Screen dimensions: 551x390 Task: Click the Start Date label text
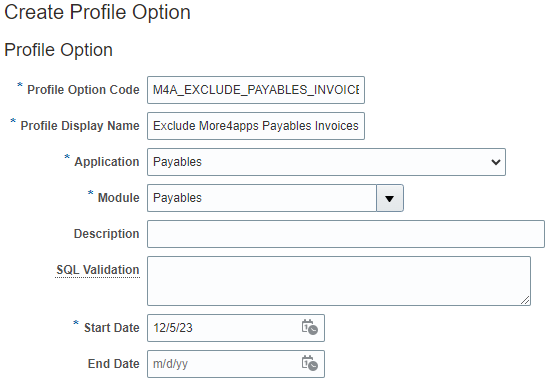pos(112,328)
